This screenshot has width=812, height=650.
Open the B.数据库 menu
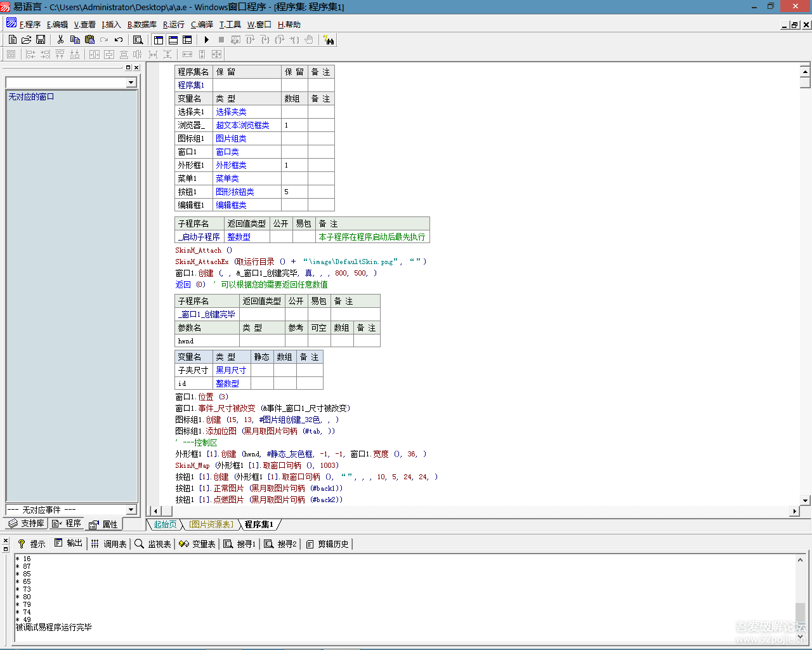click(x=141, y=25)
